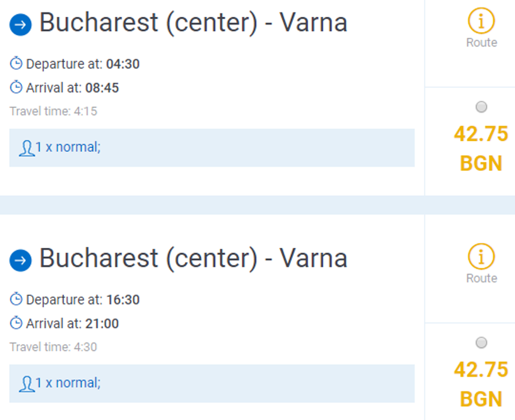Click the clock icon beside Arrival at 21:00
515x420 pixels.
click(x=16, y=324)
